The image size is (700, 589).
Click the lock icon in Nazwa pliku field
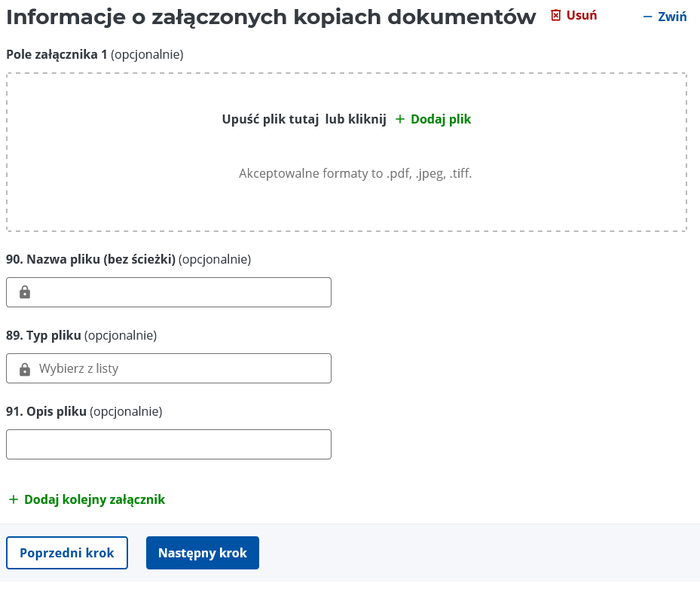click(25, 292)
